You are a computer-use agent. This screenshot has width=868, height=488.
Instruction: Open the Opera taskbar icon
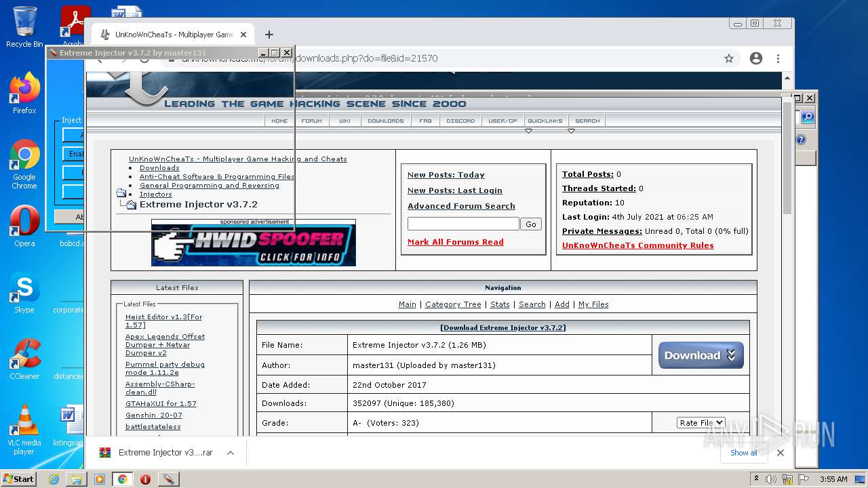click(x=145, y=479)
